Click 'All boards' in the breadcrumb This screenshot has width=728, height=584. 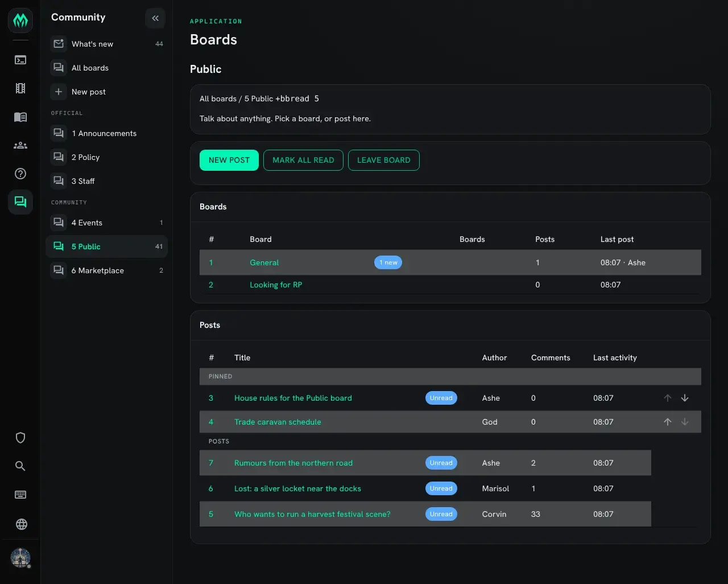point(218,98)
